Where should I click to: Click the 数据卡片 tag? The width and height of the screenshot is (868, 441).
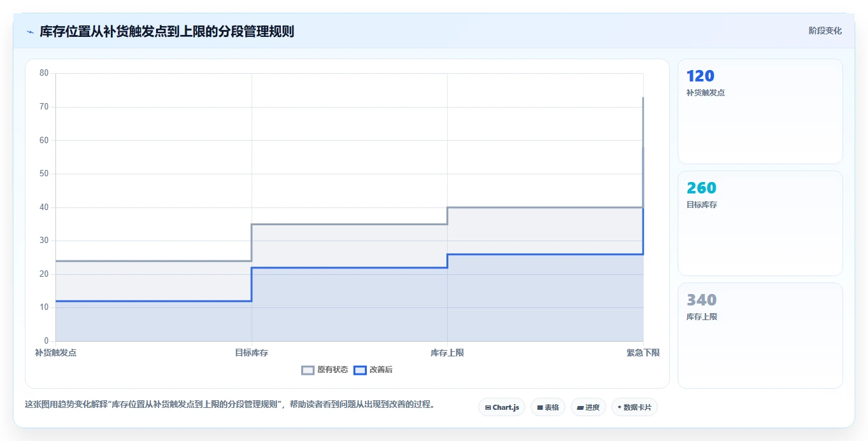tap(634, 407)
